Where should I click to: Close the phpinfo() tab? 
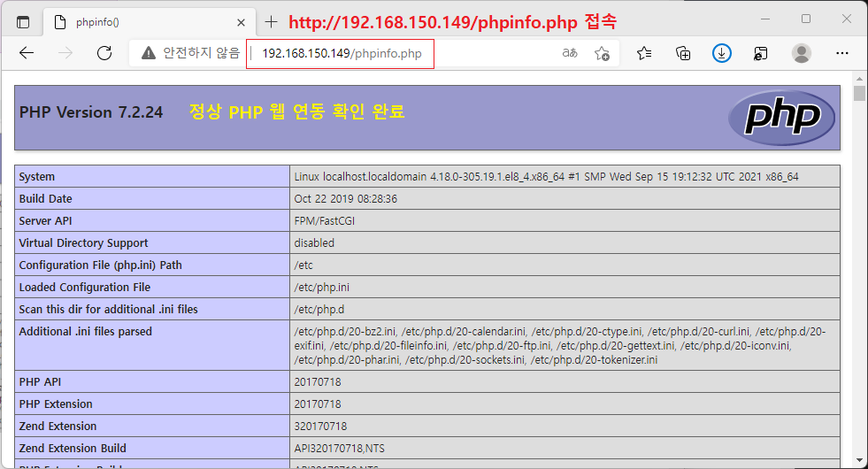click(x=241, y=23)
